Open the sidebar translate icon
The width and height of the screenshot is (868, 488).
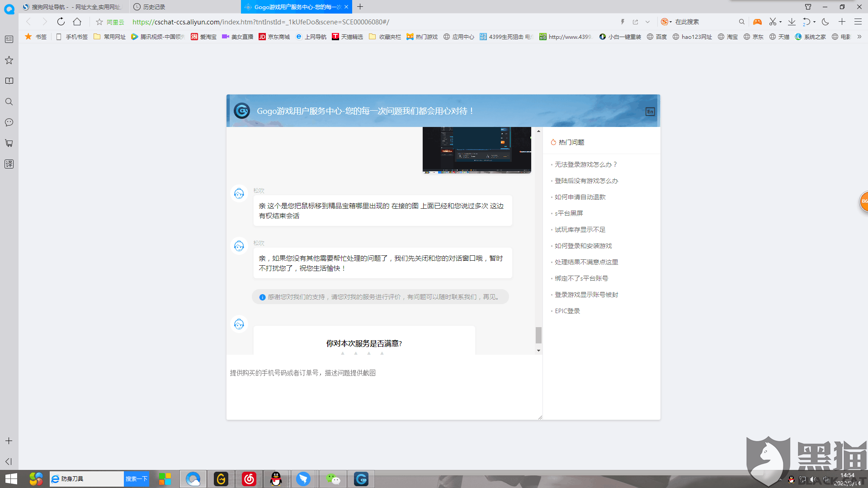click(9, 164)
